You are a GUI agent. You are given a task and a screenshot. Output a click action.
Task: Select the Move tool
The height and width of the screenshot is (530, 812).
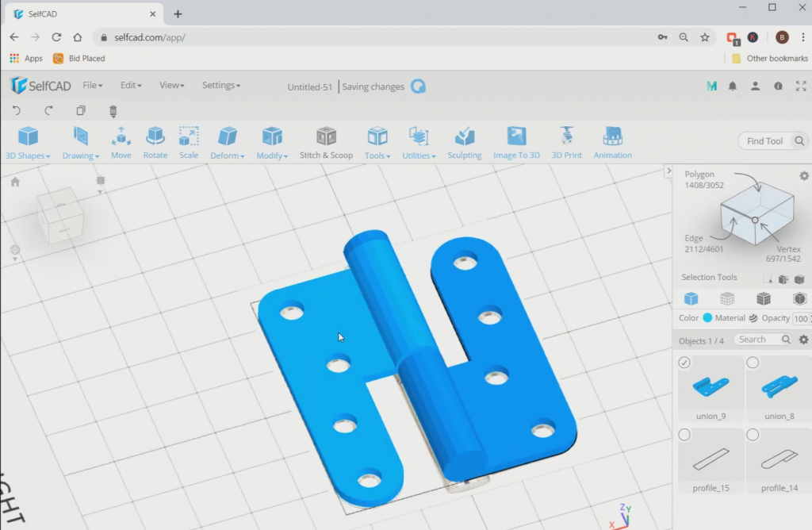(121, 143)
